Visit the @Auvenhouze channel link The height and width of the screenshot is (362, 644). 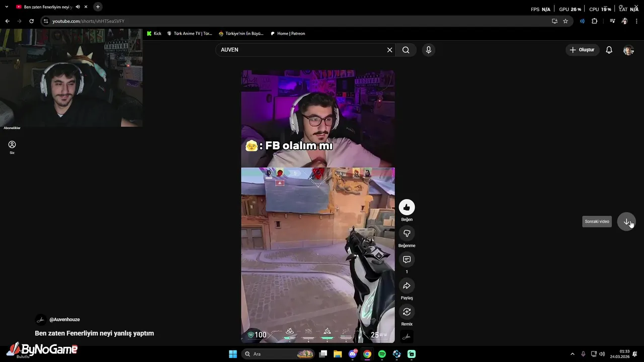click(64, 320)
